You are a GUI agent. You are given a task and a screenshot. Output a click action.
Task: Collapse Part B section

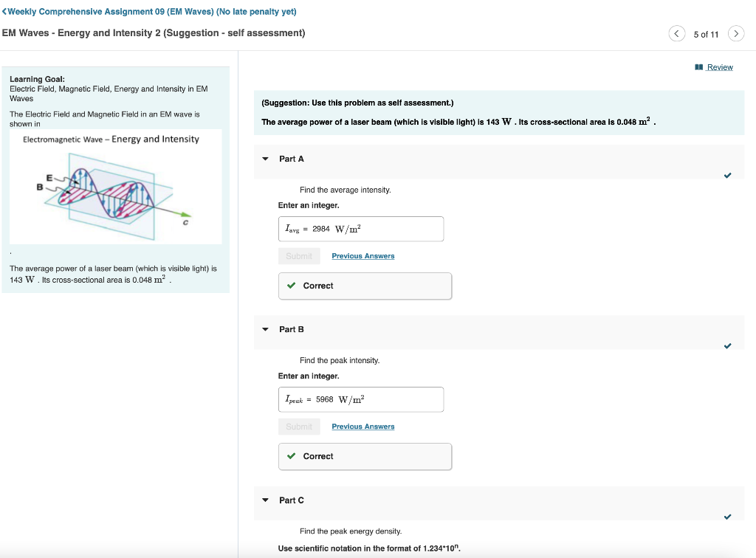click(x=266, y=330)
